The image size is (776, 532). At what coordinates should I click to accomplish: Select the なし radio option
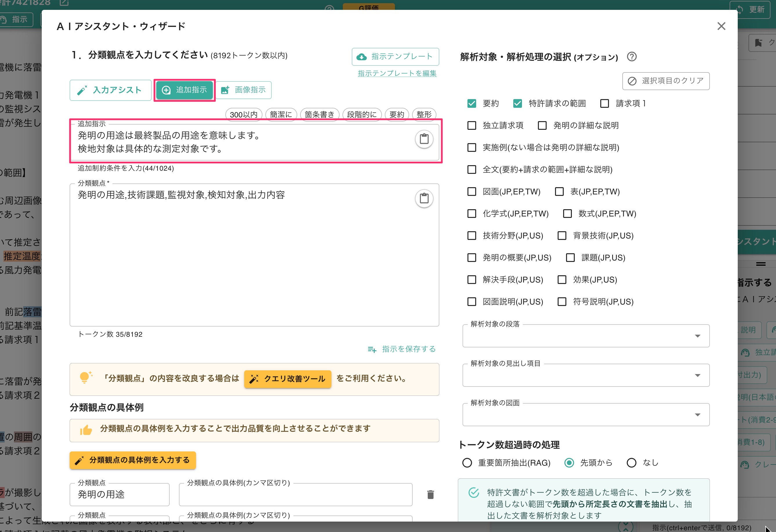coord(631,463)
